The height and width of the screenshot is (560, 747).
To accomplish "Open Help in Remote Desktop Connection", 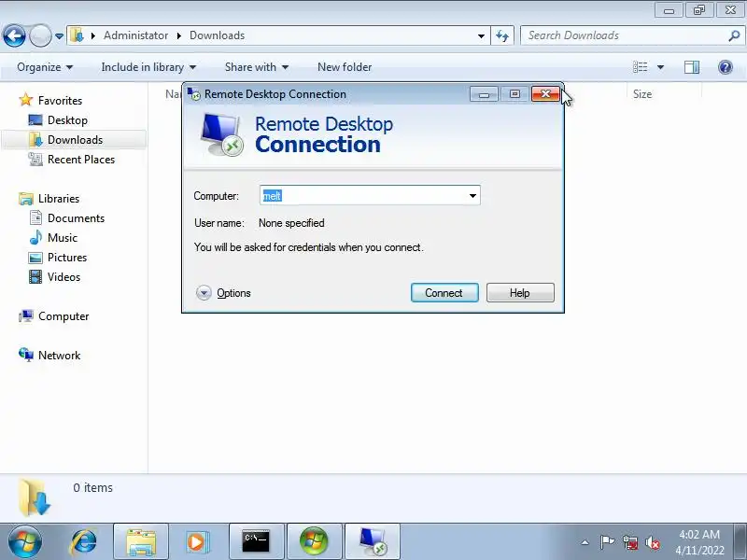I will (520, 293).
